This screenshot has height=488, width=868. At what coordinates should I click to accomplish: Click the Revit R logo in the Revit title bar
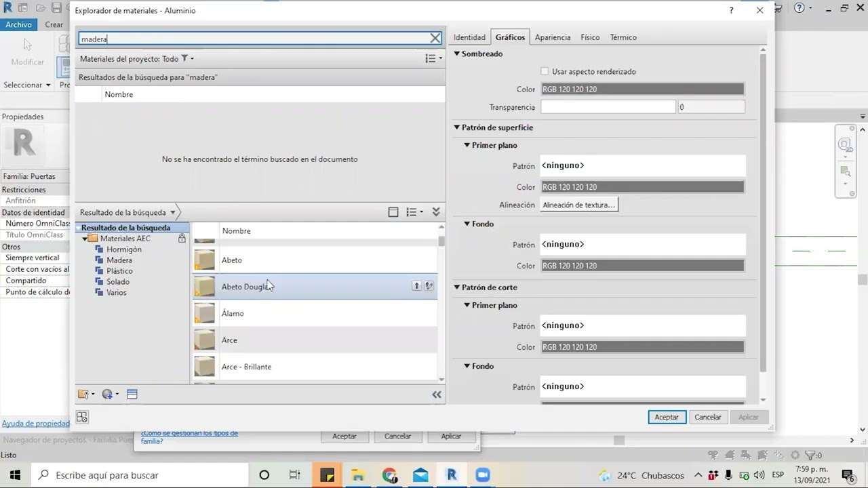[7, 8]
